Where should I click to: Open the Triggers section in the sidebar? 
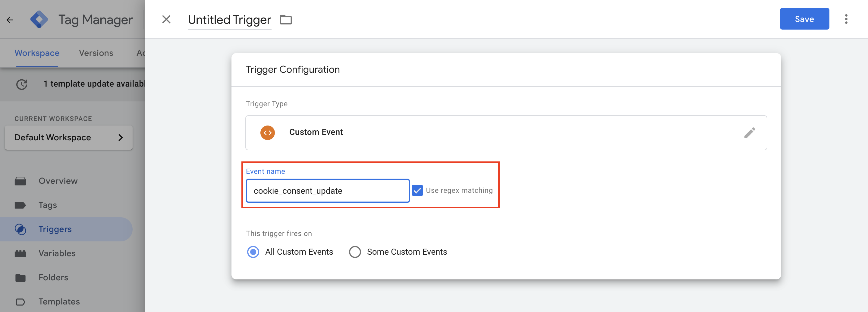tap(55, 229)
